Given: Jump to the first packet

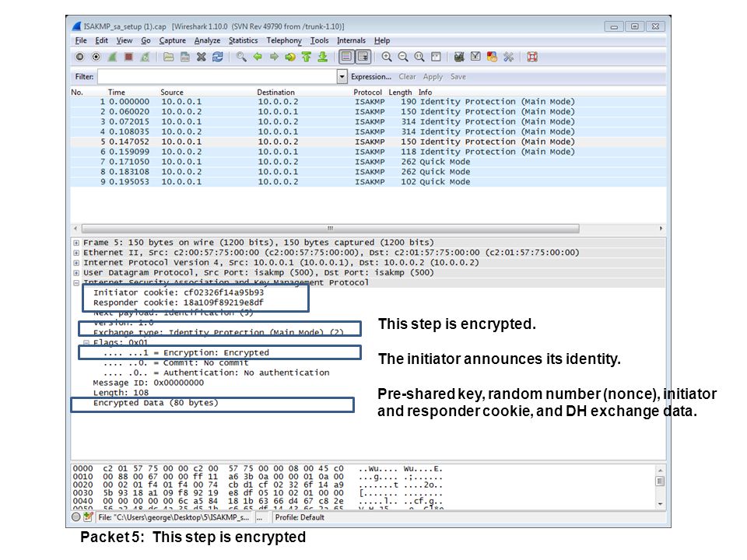Looking at the screenshot, I should pos(307,57).
